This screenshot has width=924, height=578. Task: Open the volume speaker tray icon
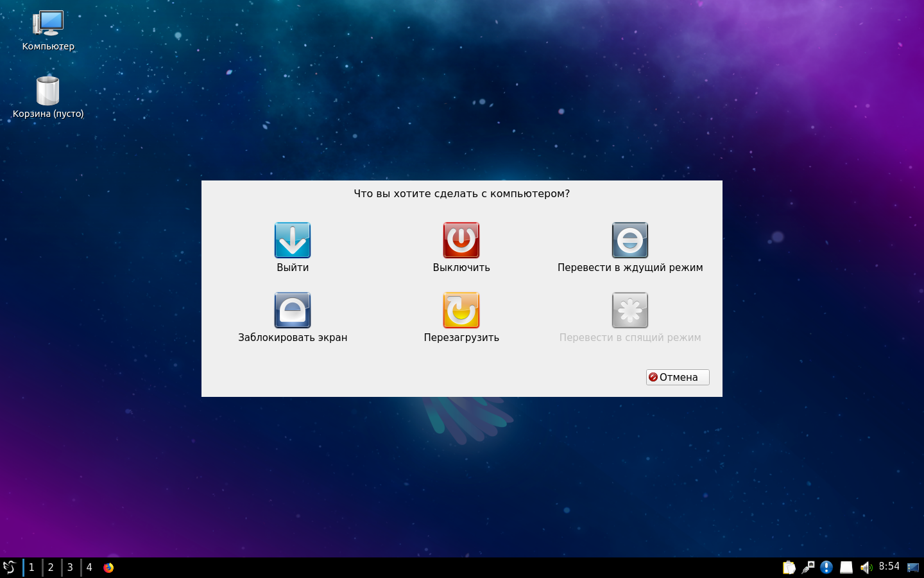click(x=866, y=567)
